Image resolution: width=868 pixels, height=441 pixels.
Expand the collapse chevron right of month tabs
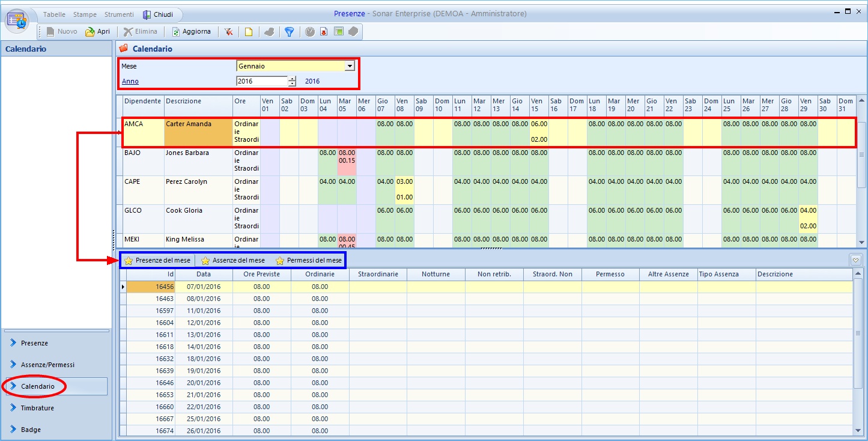coord(856,260)
